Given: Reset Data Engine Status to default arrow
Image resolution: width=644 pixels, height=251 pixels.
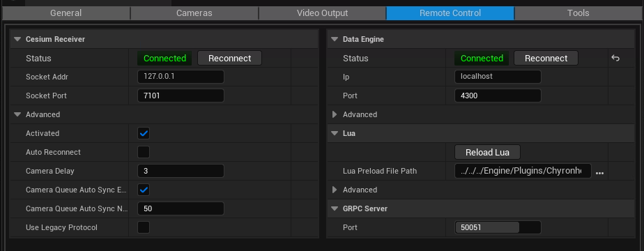Looking at the screenshot, I should point(615,59).
